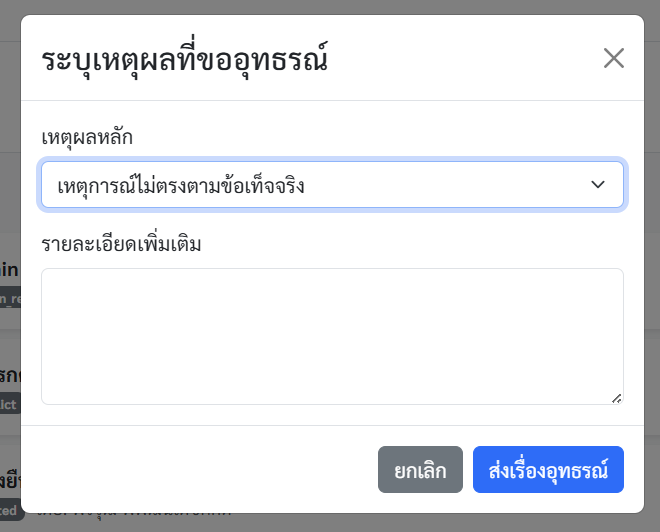Click the blank area below the details text area

332,415
